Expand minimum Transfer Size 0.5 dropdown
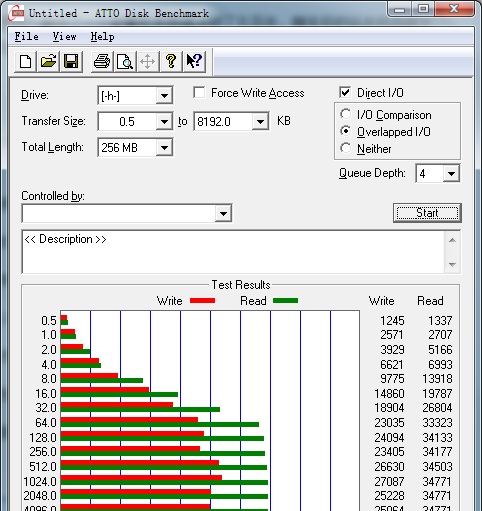The image size is (482, 511). pos(164,122)
